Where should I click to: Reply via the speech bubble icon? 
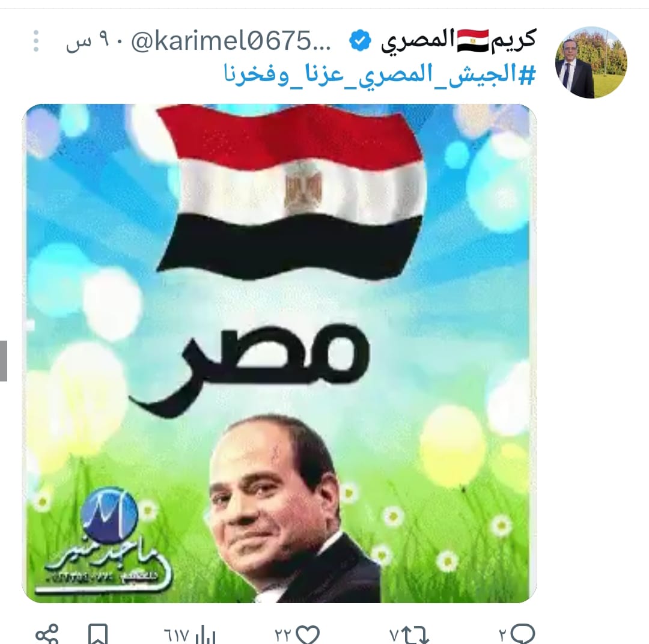coord(523,634)
